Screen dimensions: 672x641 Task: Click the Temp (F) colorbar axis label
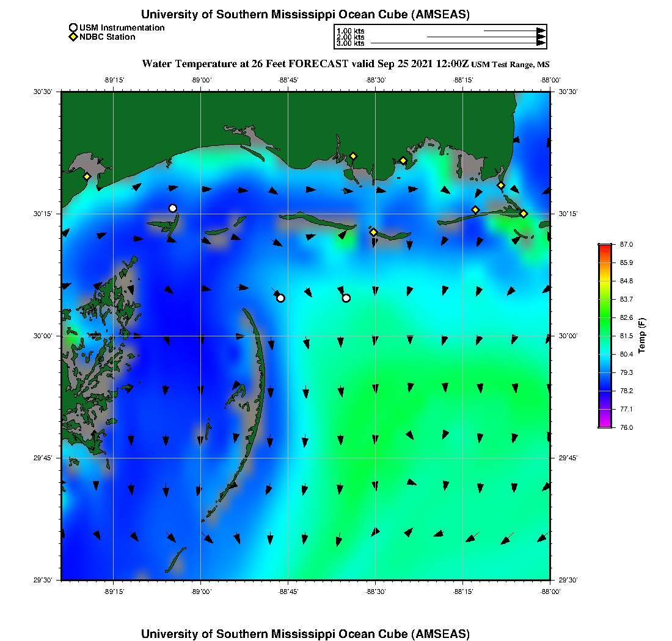point(641,336)
